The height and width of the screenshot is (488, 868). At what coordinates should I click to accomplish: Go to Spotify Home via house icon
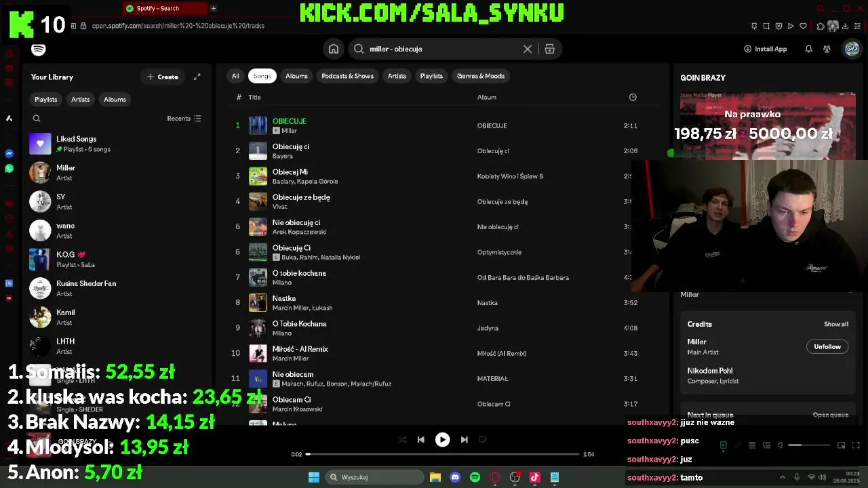coord(334,49)
